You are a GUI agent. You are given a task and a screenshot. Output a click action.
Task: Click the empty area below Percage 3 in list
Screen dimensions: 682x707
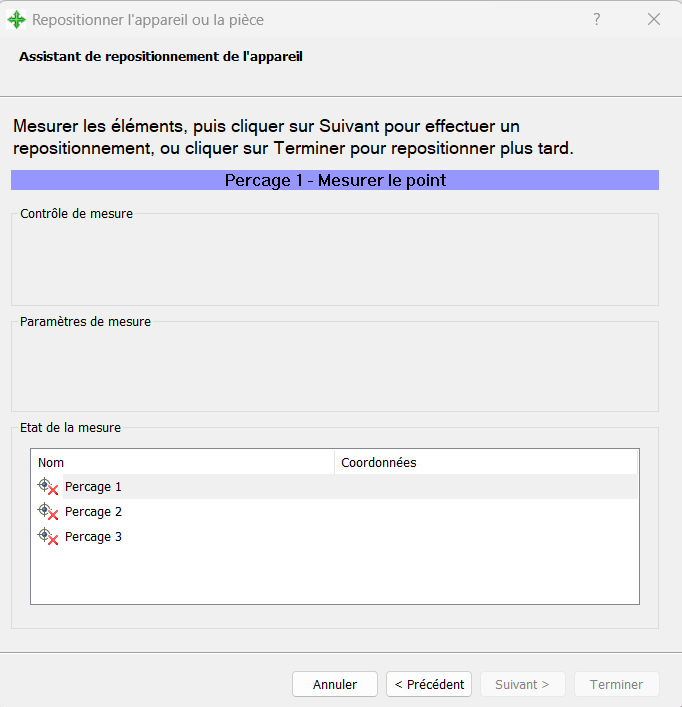334,577
